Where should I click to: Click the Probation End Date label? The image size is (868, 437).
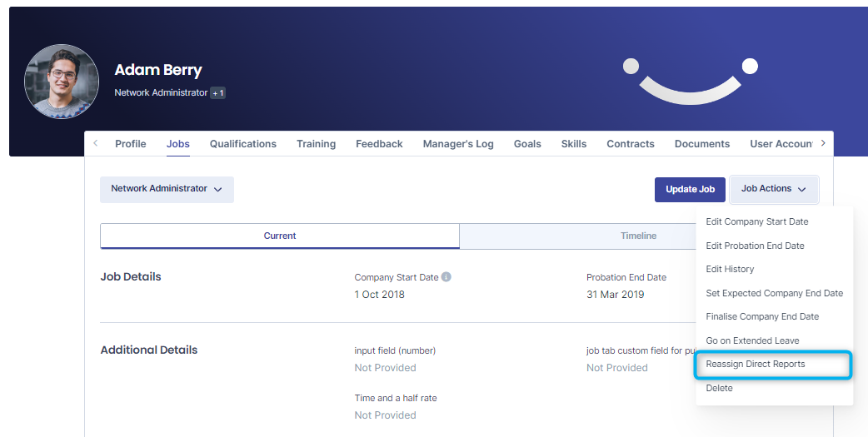pos(626,277)
